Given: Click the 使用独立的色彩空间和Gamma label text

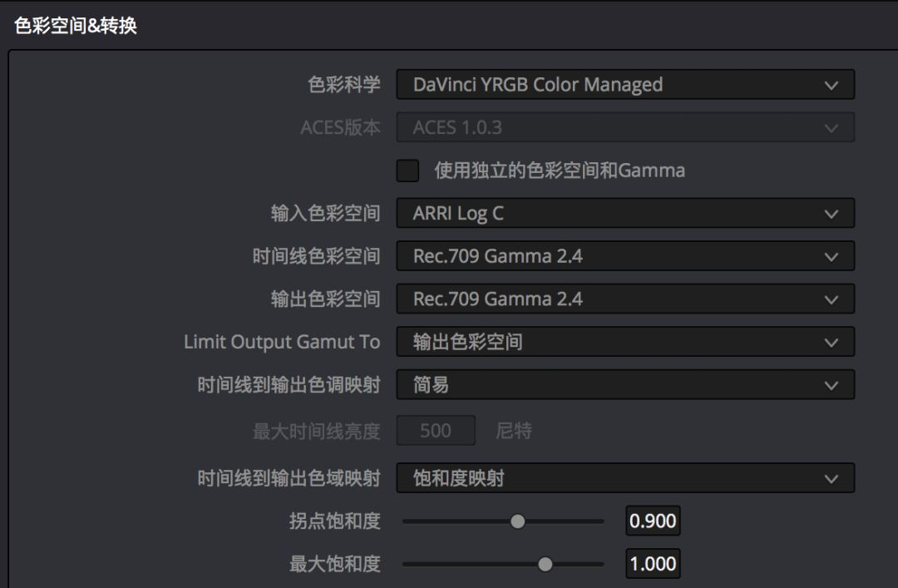Looking at the screenshot, I should [560, 170].
